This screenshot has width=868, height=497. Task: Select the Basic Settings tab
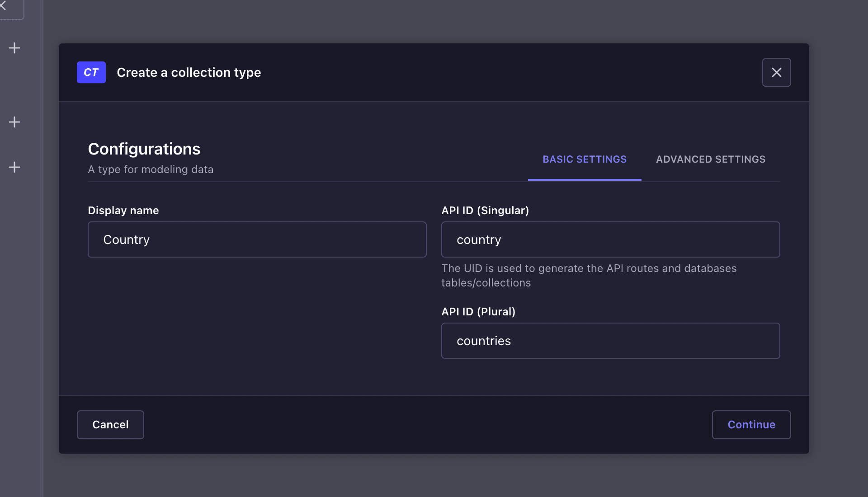point(584,159)
